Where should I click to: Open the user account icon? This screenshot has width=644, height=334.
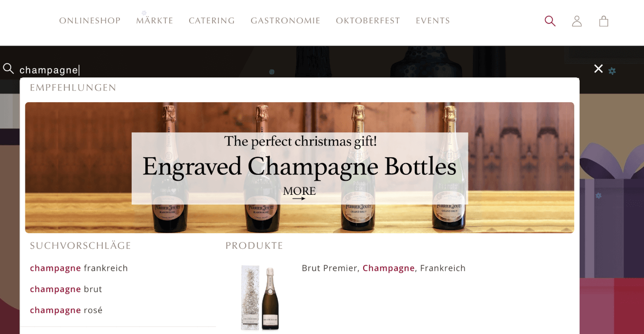[x=577, y=21]
